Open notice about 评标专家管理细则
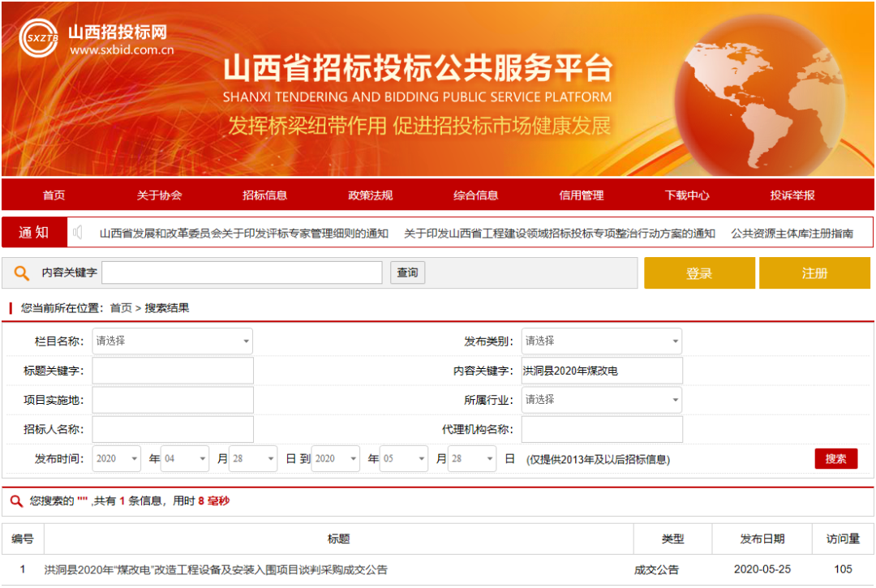This screenshot has width=876, height=588. click(x=243, y=234)
